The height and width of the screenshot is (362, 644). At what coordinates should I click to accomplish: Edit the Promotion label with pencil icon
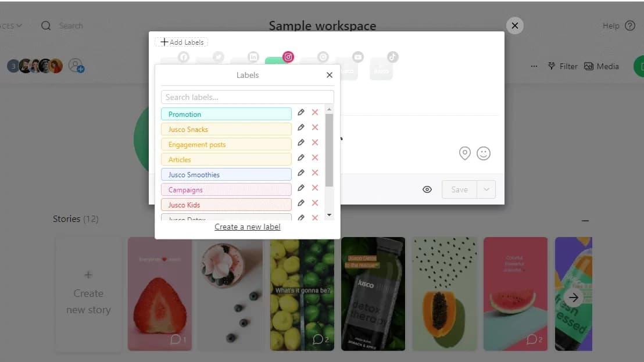click(300, 113)
